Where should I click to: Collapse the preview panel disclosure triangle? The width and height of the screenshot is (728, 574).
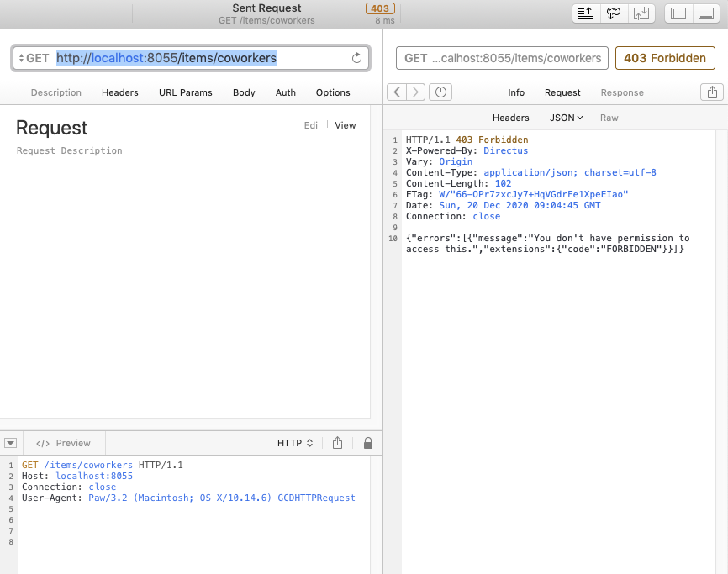click(11, 443)
